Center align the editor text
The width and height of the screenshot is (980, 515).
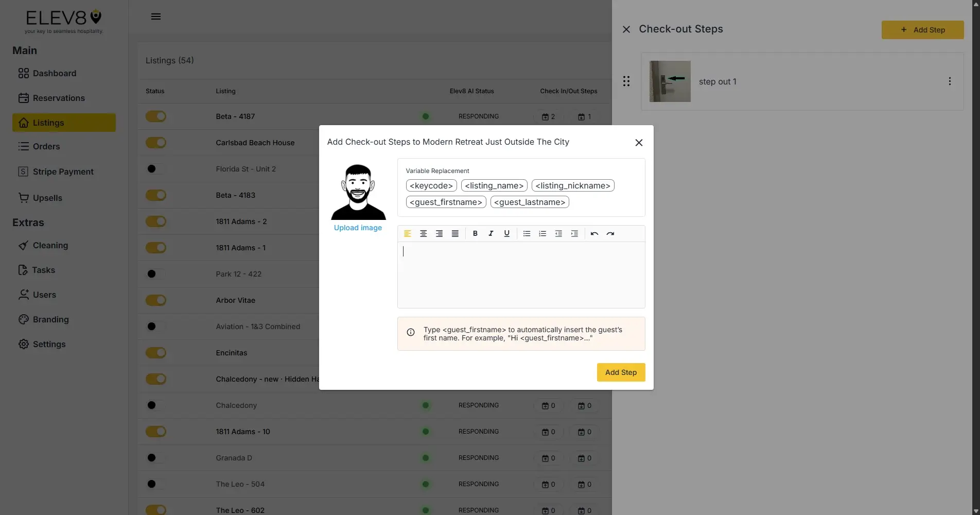pos(424,233)
